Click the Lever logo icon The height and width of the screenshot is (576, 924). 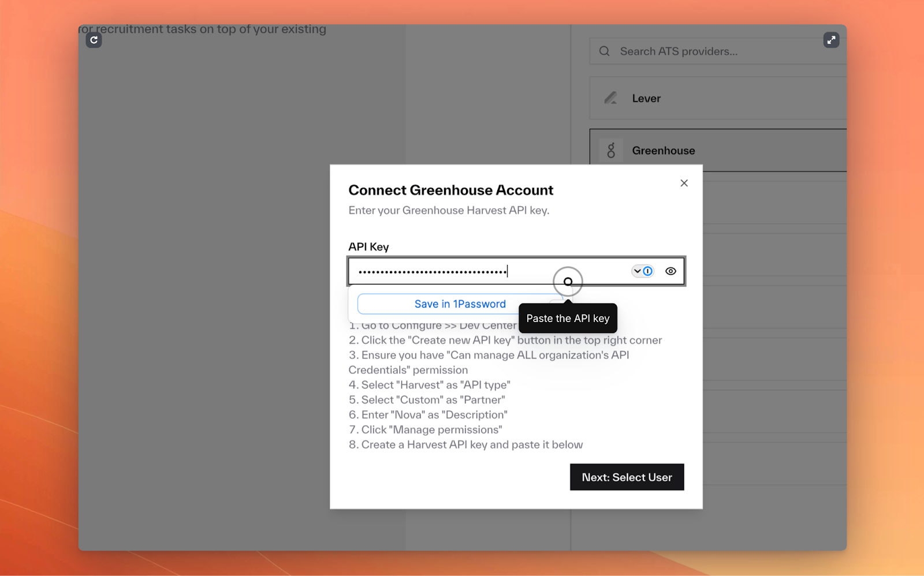click(610, 98)
